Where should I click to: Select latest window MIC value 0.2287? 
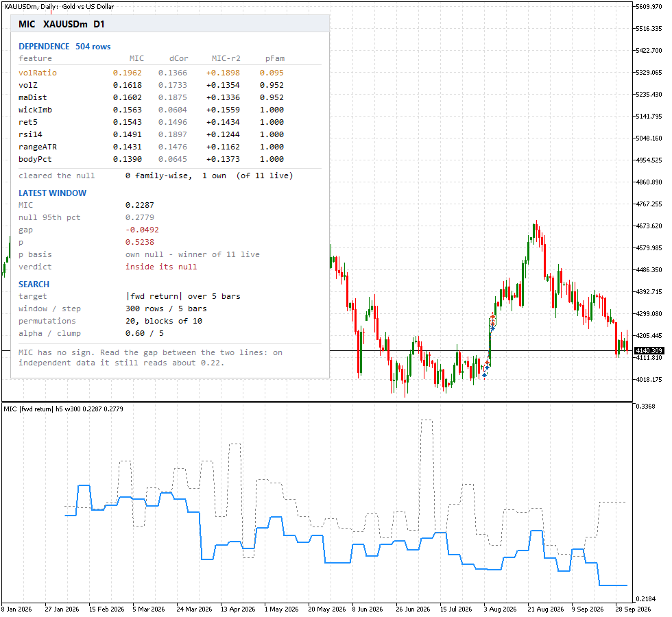click(140, 205)
